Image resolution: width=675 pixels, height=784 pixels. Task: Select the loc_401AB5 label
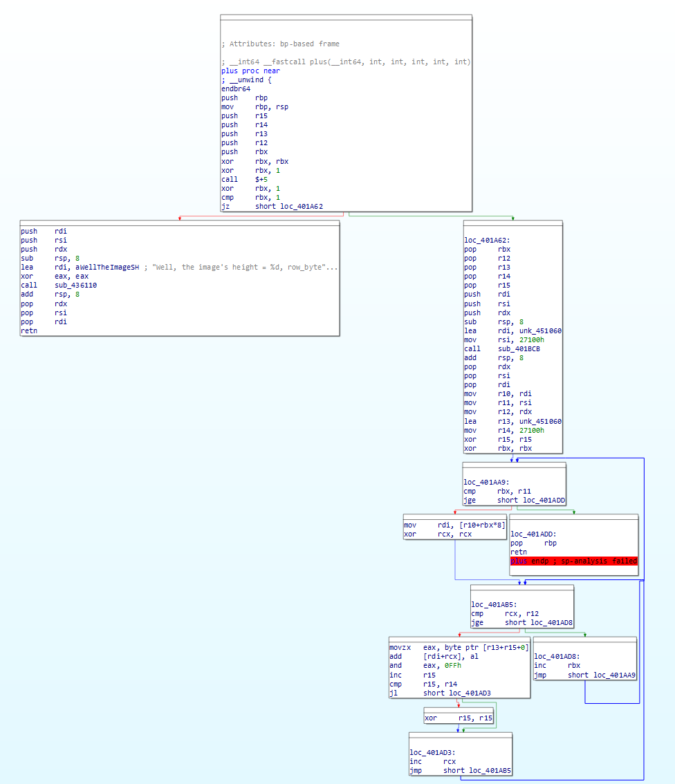494,604
